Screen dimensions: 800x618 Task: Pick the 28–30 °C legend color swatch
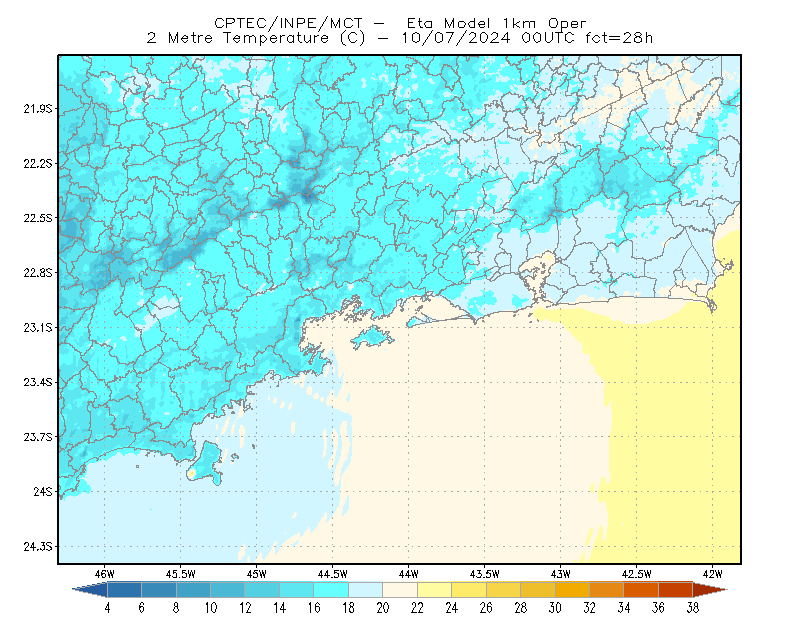538,589
